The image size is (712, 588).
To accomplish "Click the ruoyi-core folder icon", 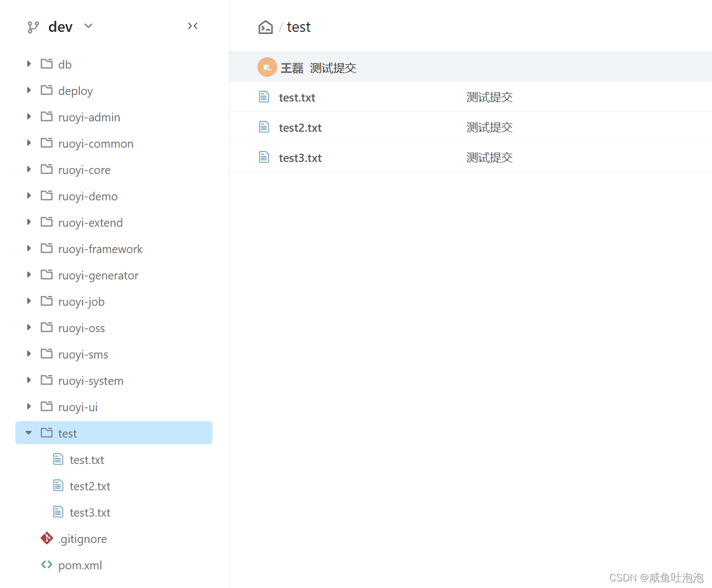I will pos(47,169).
